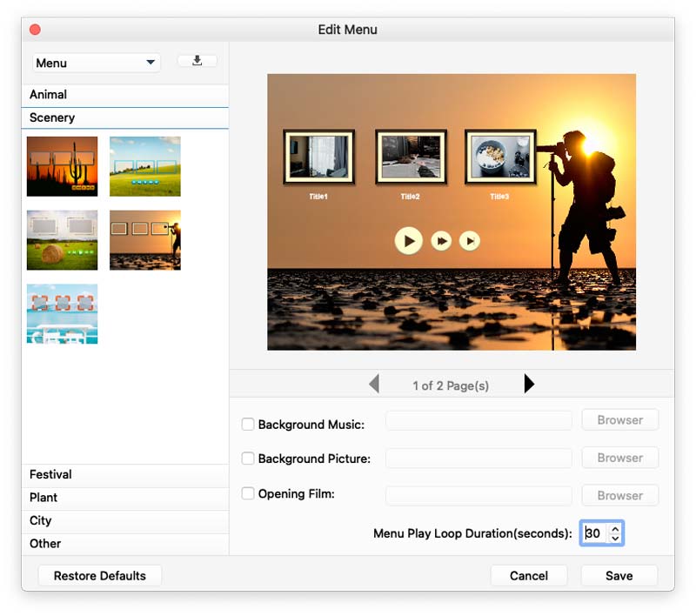Click the small next-chapter button in preview
Viewport: 696px width, 616px height.
[470, 241]
